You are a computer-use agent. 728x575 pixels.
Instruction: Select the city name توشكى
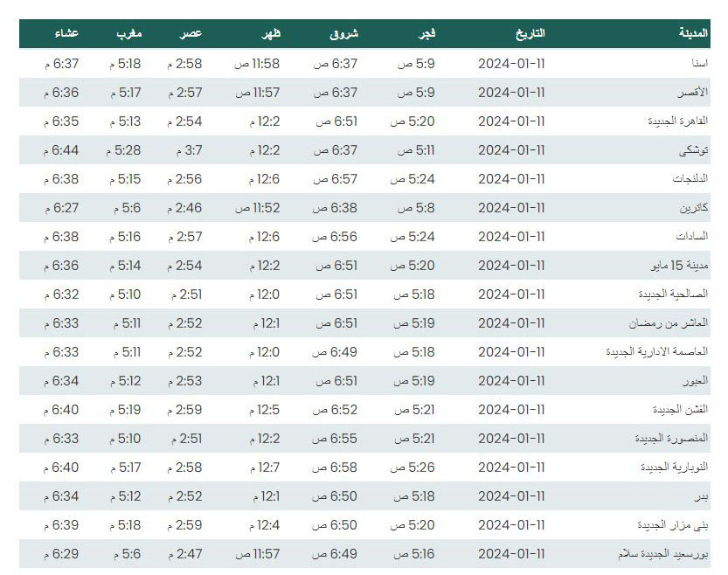[x=694, y=150]
